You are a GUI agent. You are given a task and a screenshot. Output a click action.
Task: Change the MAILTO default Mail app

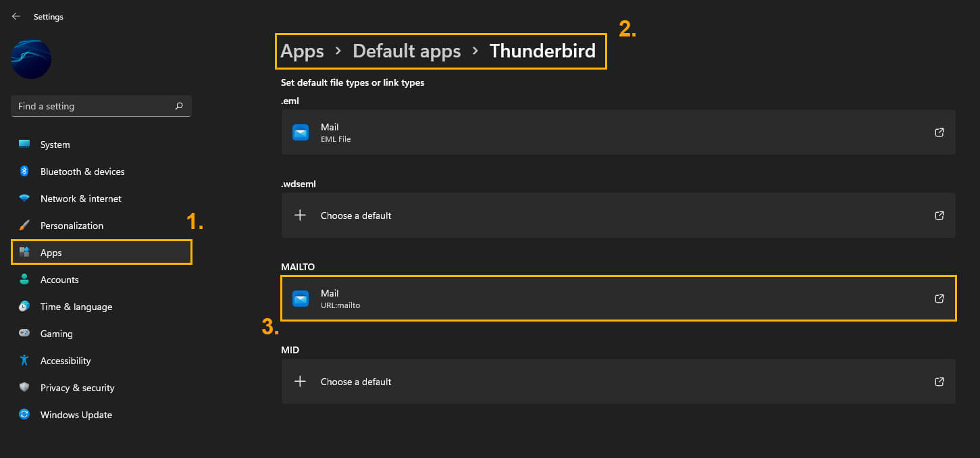(618, 299)
